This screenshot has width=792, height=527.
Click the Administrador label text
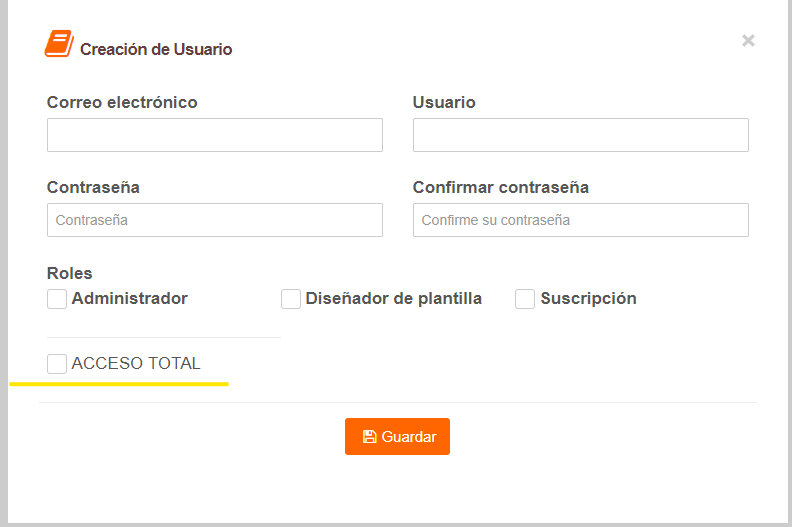(130, 298)
